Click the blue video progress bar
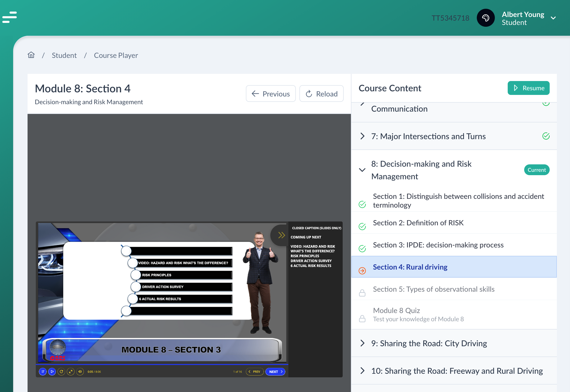The height and width of the screenshot is (392, 570). pos(162,364)
